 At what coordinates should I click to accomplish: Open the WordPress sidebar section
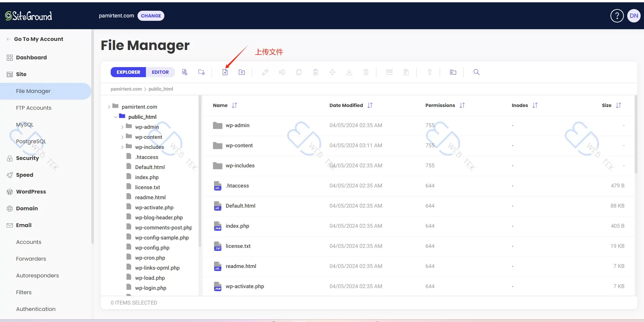coord(31,192)
